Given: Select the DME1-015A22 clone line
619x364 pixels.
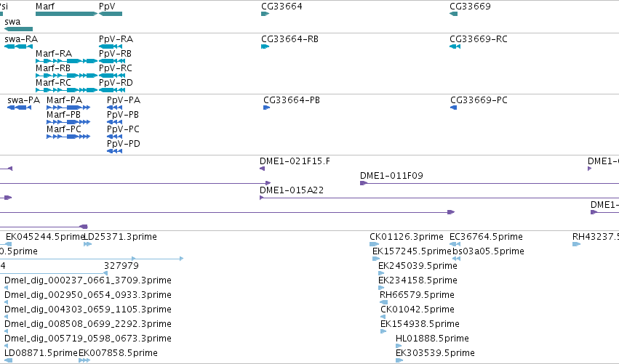Looking at the screenshot, I should (x=439, y=198).
